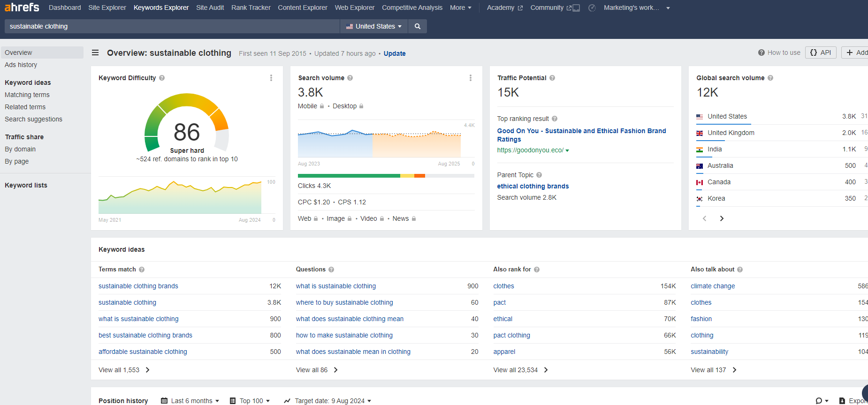Open the ethical clothing brands parent topic

pyautogui.click(x=533, y=186)
